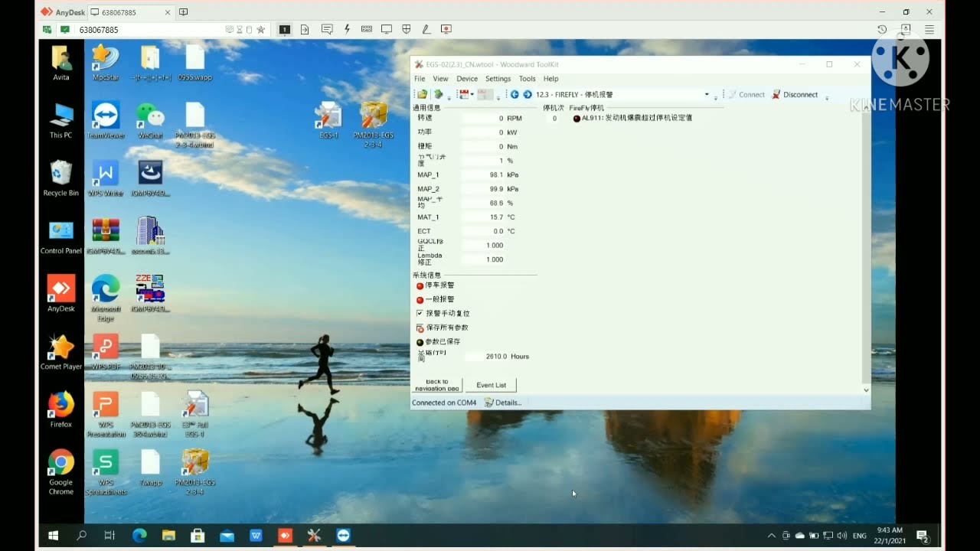Select the Google Chrome desktop icon

click(x=61, y=471)
